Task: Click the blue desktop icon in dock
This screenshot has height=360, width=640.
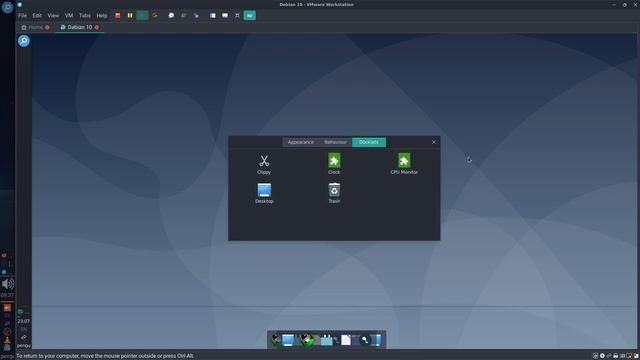Action: 288,340
